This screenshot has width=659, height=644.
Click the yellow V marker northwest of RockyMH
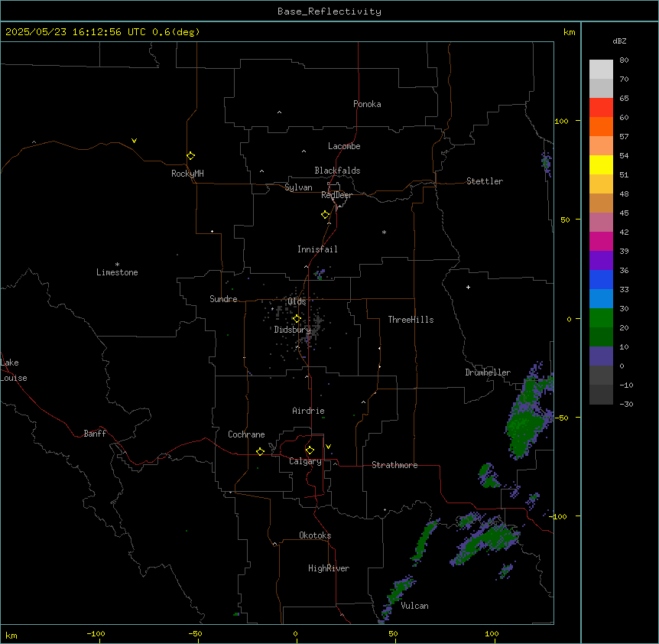pos(134,141)
